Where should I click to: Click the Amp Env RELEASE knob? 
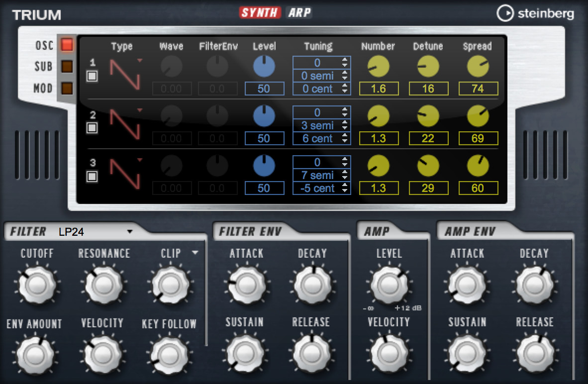[x=535, y=353]
